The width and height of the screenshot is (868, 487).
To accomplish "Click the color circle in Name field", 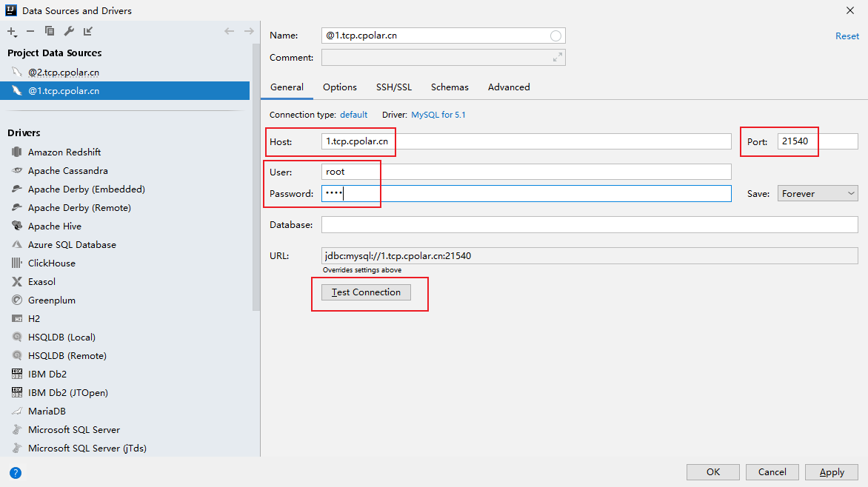I will (x=555, y=36).
